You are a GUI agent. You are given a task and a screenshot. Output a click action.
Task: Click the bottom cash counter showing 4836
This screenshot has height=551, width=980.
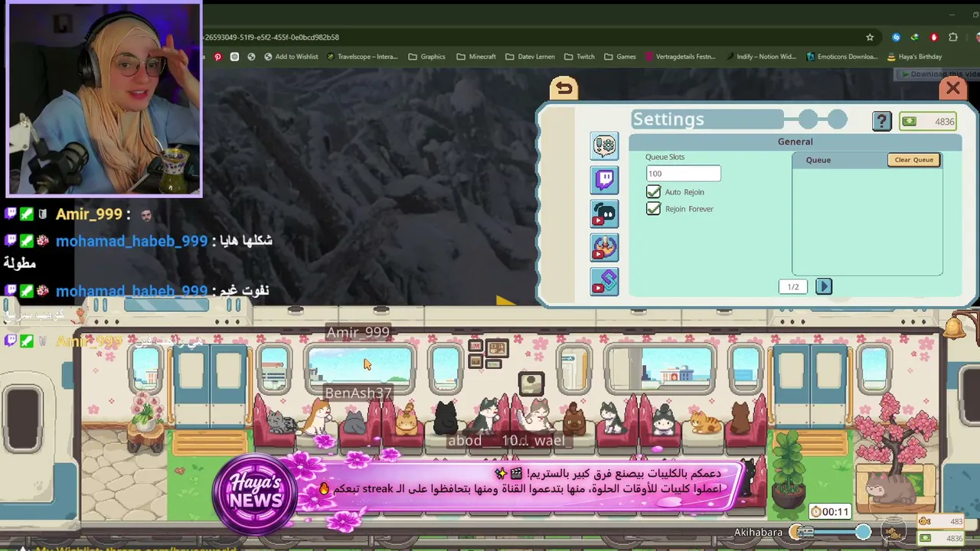pyautogui.click(x=941, y=539)
